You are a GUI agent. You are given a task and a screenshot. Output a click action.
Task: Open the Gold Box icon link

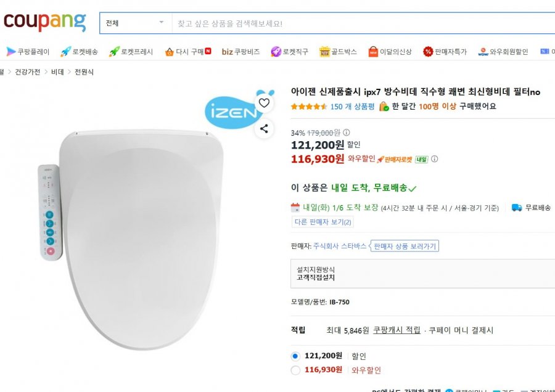324,52
